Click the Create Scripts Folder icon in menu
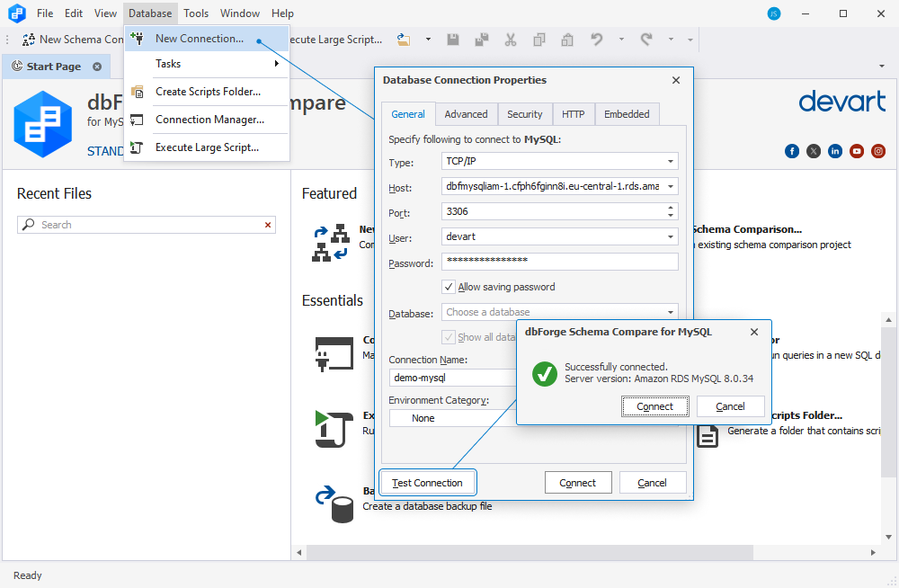 pos(137,92)
